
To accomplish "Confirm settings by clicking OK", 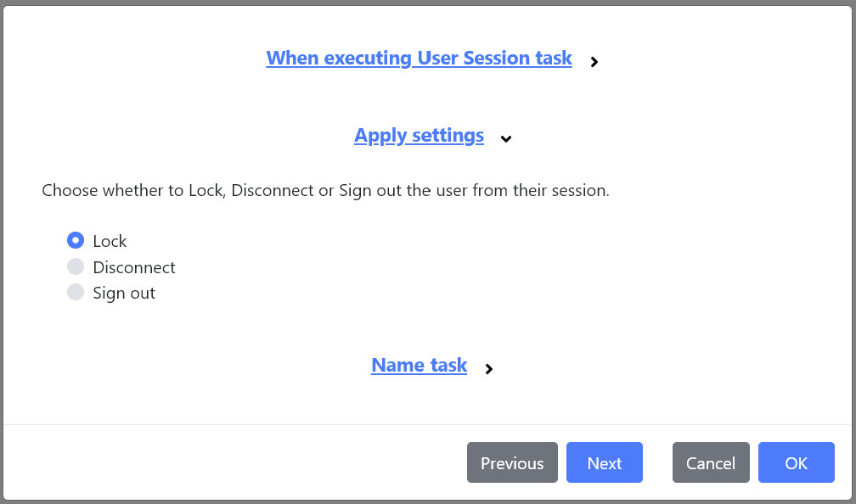I will pos(796,462).
